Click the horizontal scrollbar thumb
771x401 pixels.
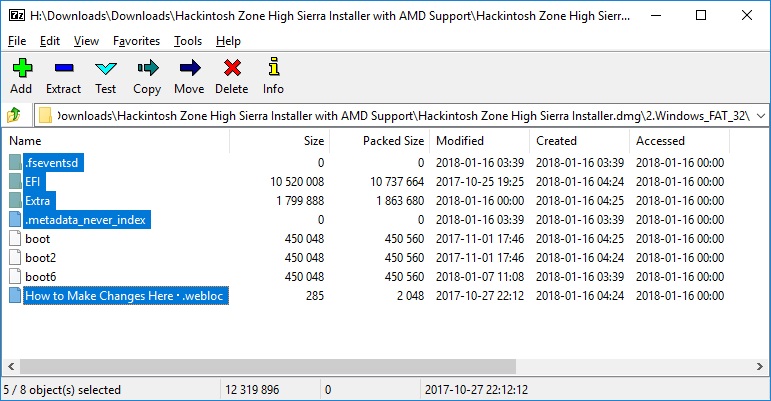268,366
